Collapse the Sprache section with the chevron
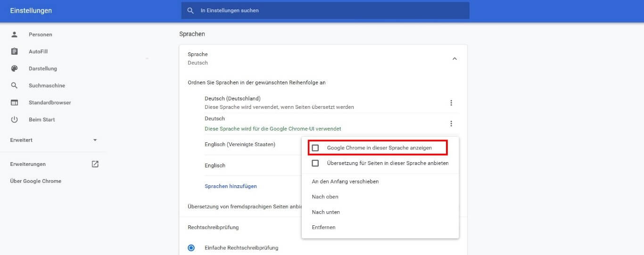The image size is (644, 255). [454, 58]
